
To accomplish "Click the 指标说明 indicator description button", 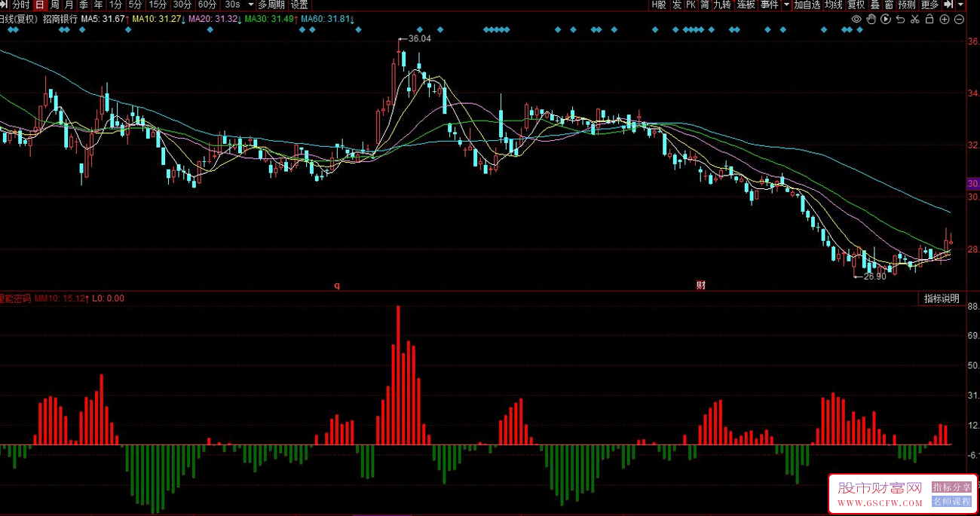I will (942, 298).
